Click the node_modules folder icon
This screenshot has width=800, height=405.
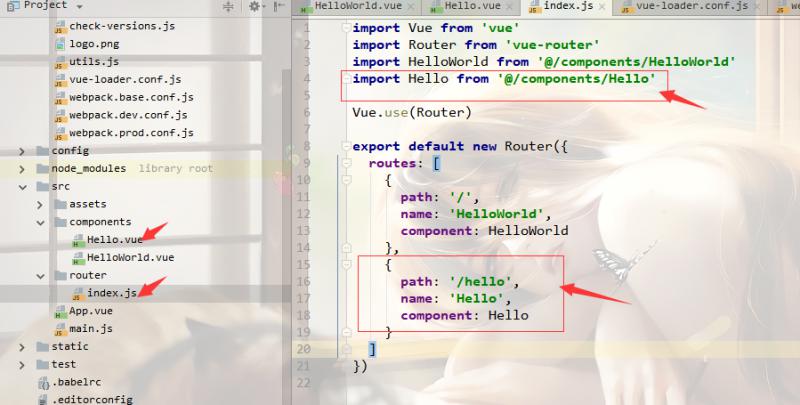tap(43, 169)
